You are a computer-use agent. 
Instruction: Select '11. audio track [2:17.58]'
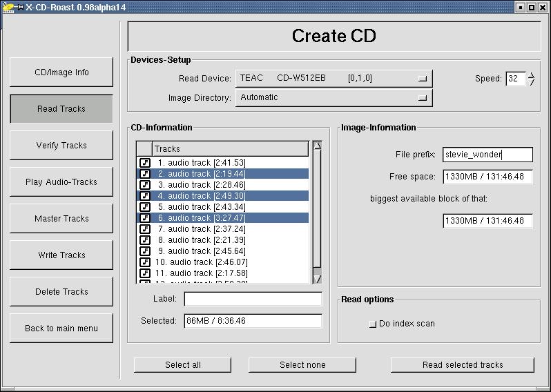click(x=222, y=273)
